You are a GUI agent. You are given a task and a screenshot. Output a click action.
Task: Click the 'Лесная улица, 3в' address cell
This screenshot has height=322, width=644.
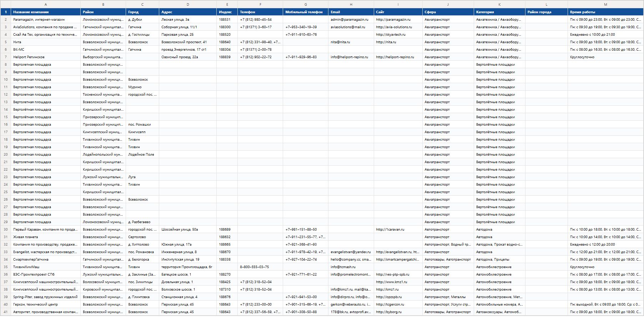[188, 20]
